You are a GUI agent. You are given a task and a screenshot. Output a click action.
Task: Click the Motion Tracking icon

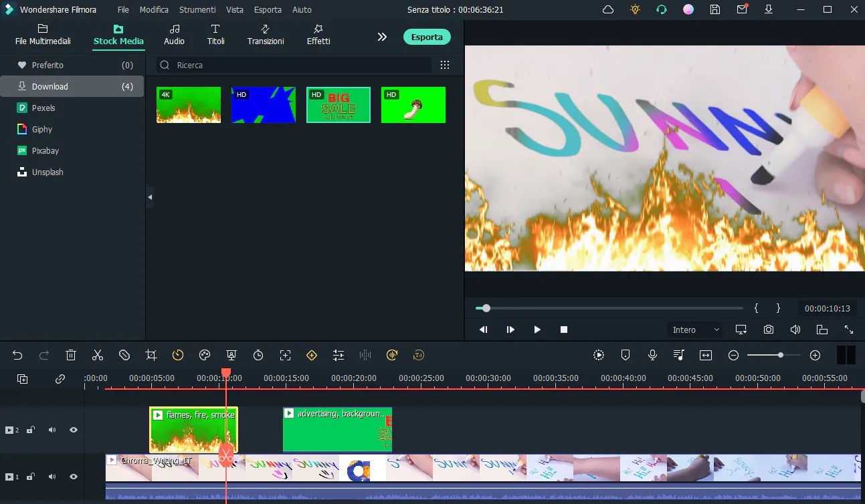coord(284,355)
